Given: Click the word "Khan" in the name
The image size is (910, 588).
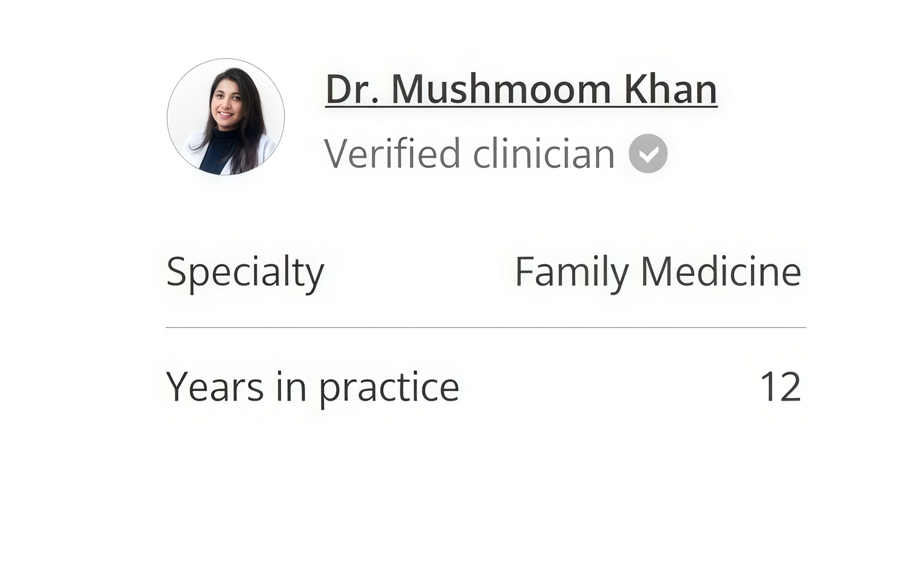Looking at the screenshot, I should [x=670, y=90].
